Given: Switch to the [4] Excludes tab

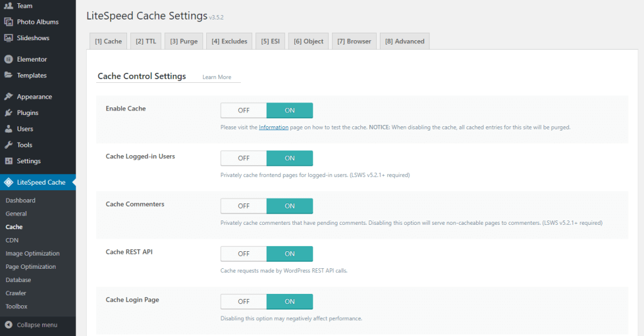Looking at the screenshot, I should [x=230, y=41].
